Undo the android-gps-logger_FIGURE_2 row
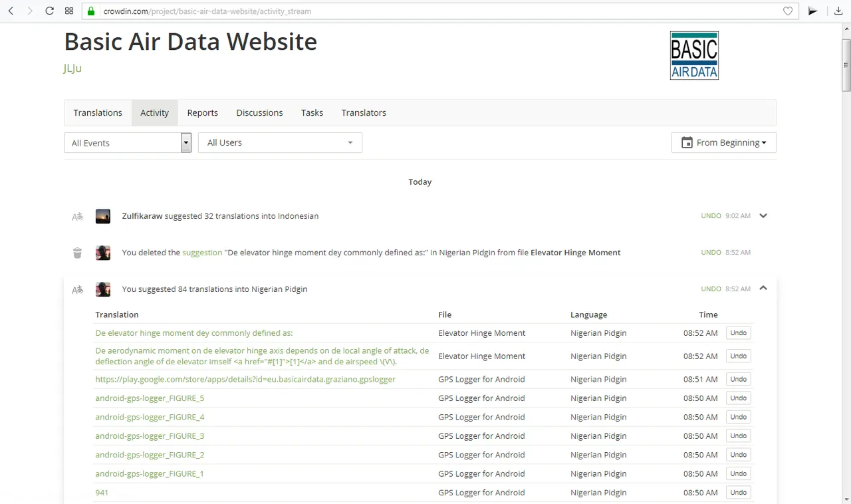Viewport: 851px width, 504px height. tap(738, 455)
